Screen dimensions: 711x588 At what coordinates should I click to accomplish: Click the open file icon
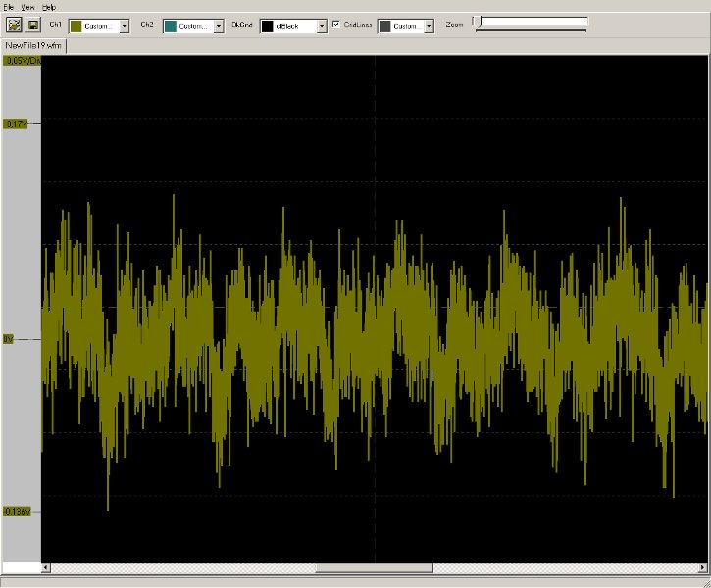(15, 25)
